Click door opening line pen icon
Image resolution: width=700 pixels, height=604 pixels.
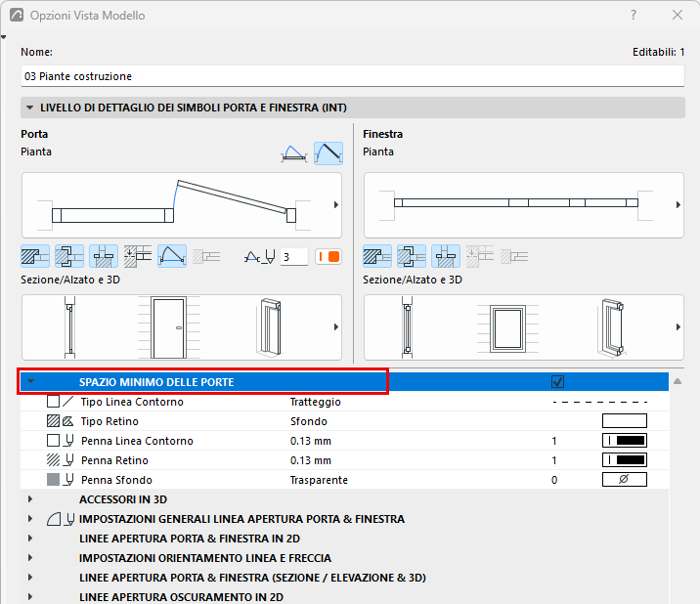click(259, 257)
